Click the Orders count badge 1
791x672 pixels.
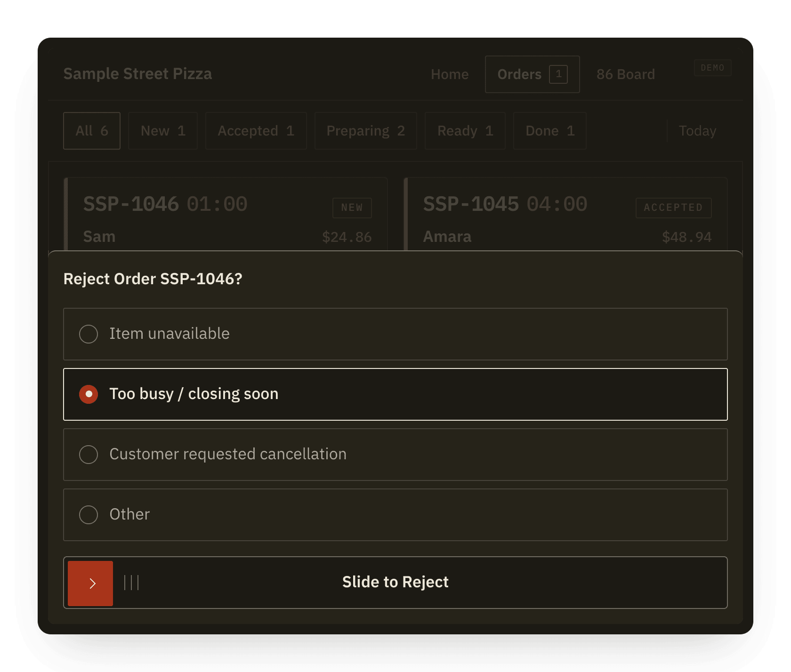558,74
